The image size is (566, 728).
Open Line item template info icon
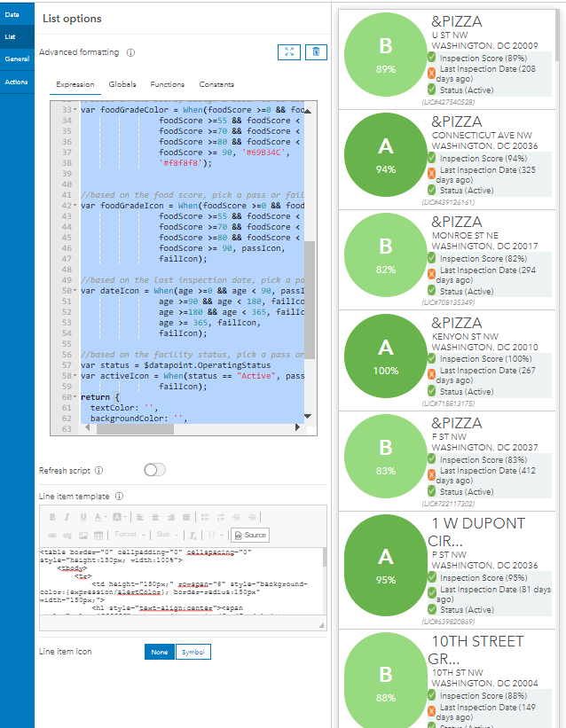[119, 497]
